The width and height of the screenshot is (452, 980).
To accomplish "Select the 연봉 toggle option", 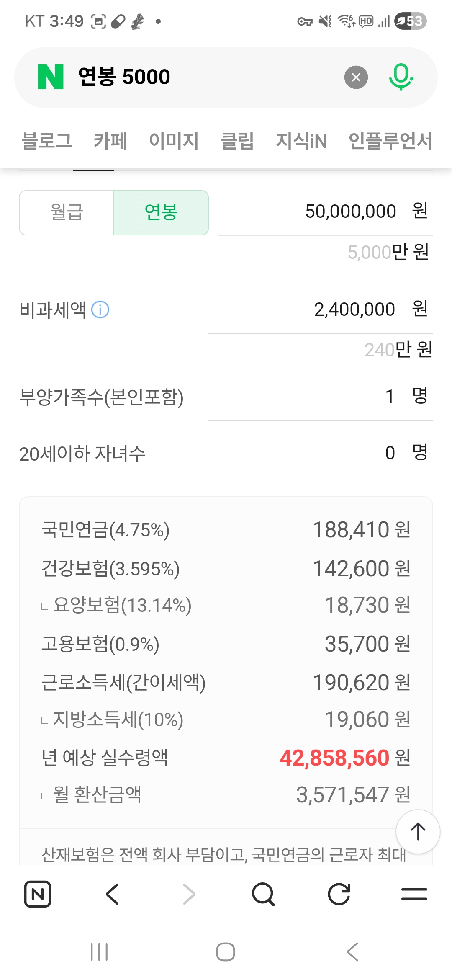I will 161,213.
